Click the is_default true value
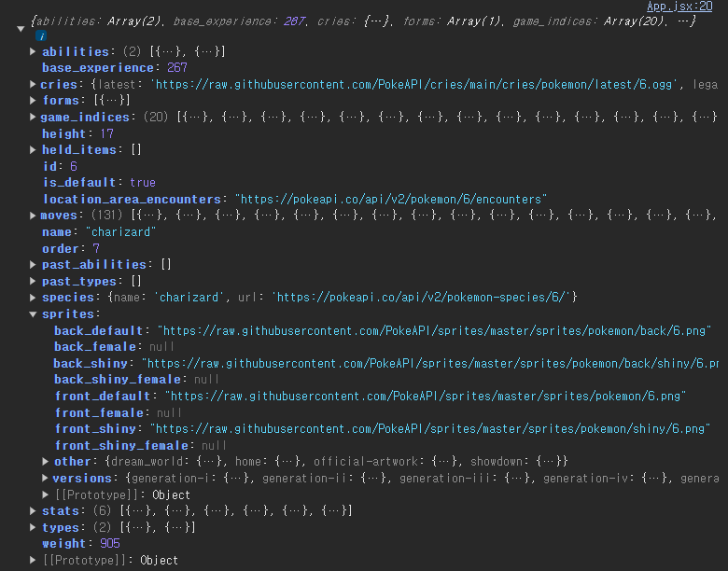The width and height of the screenshot is (728, 571). click(143, 183)
